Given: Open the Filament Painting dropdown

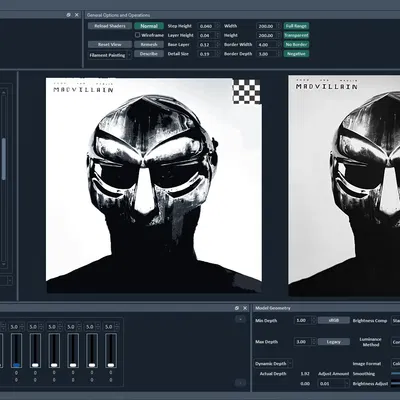Looking at the screenshot, I should [110, 55].
